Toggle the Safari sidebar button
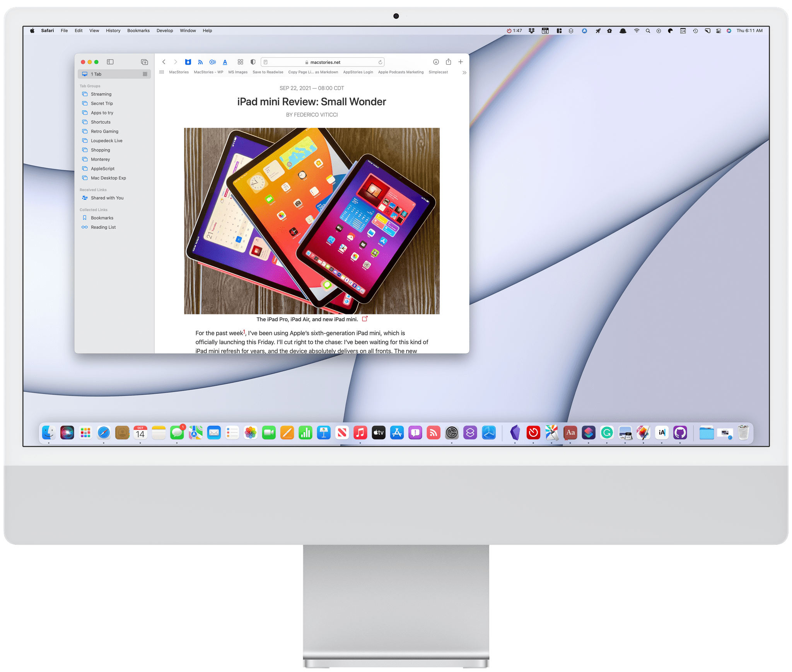 (x=110, y=62)
